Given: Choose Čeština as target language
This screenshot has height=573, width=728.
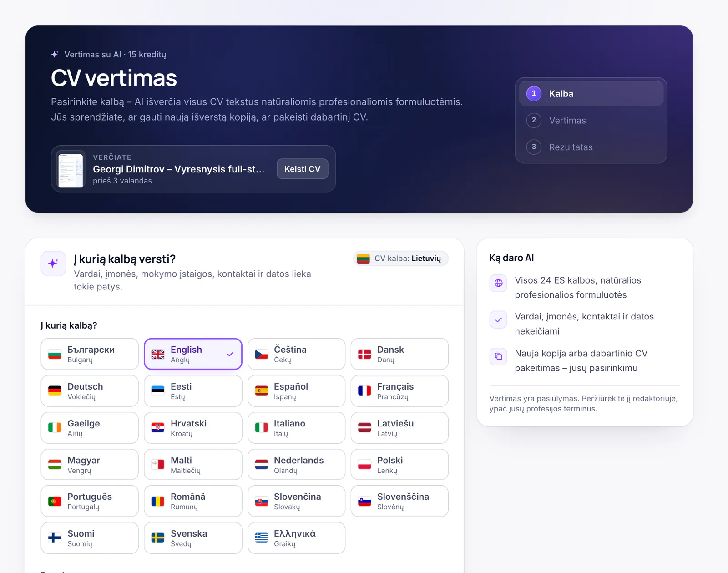Looking at the screenshot, I should click(x=296, y=354).
